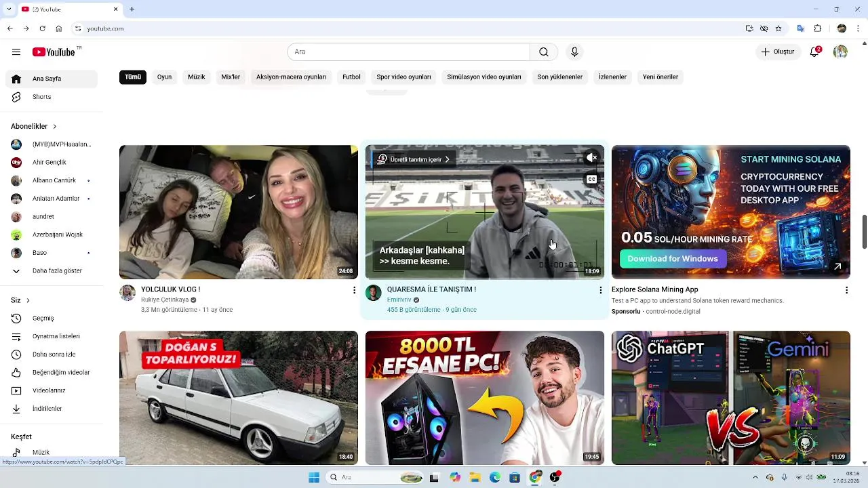This screenshot has width=868, height=488.
Task: Install app icon in address bar
Action: pyautogui.click(x=749, y=28)
